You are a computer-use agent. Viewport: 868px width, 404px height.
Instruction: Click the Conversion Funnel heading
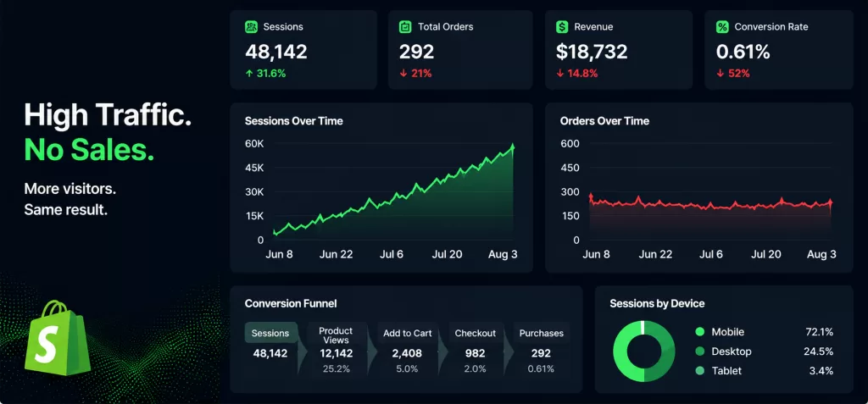click(291, 303)
